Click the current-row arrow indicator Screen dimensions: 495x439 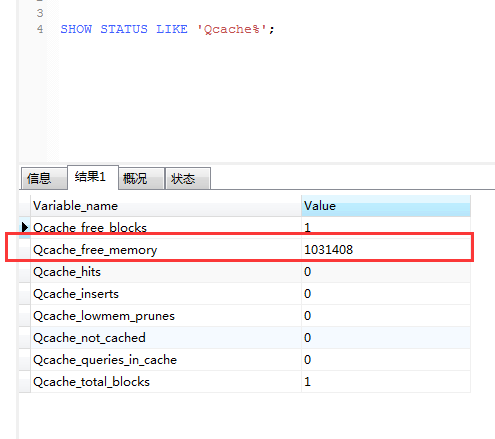[x=25, y=227]
